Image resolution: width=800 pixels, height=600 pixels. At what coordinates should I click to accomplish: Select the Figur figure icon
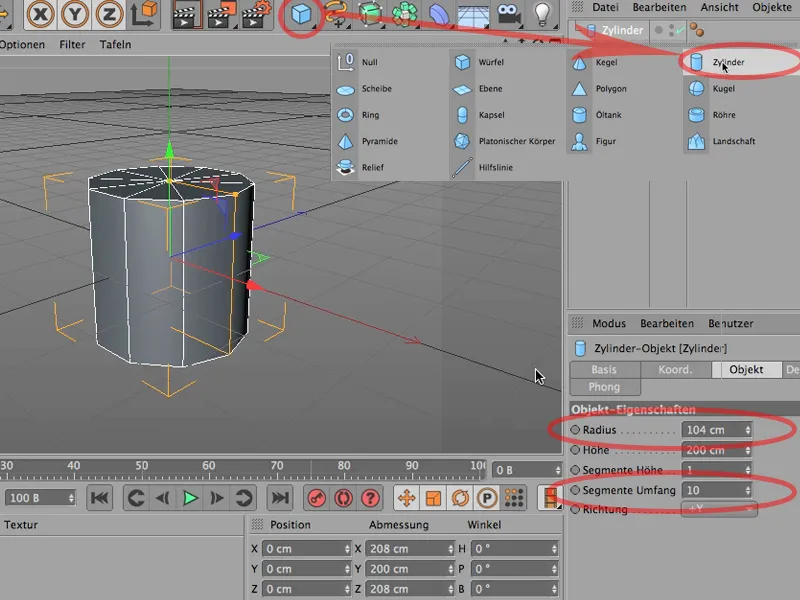579,141
